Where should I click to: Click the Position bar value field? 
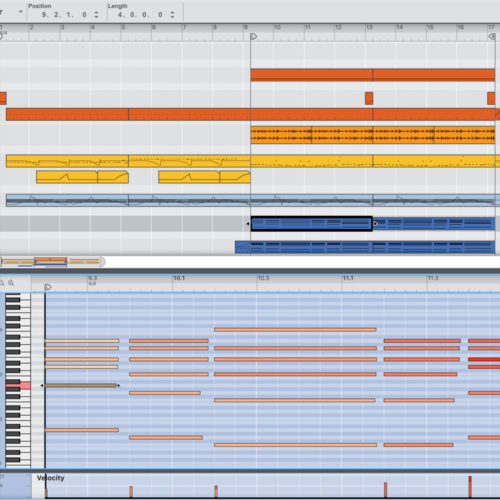tap(45, 15)
